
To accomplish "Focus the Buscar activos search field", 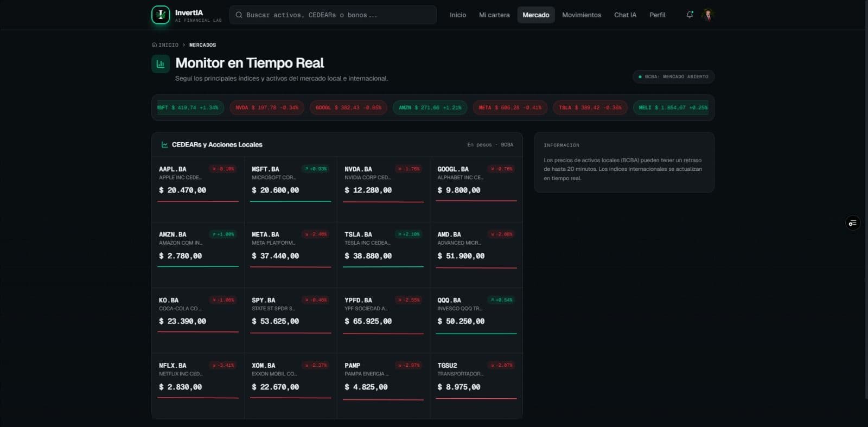I will point(333,15).
